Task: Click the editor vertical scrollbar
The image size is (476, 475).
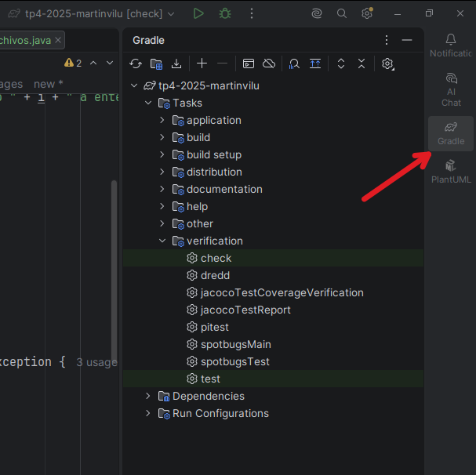Action: [x=114, y=270]
